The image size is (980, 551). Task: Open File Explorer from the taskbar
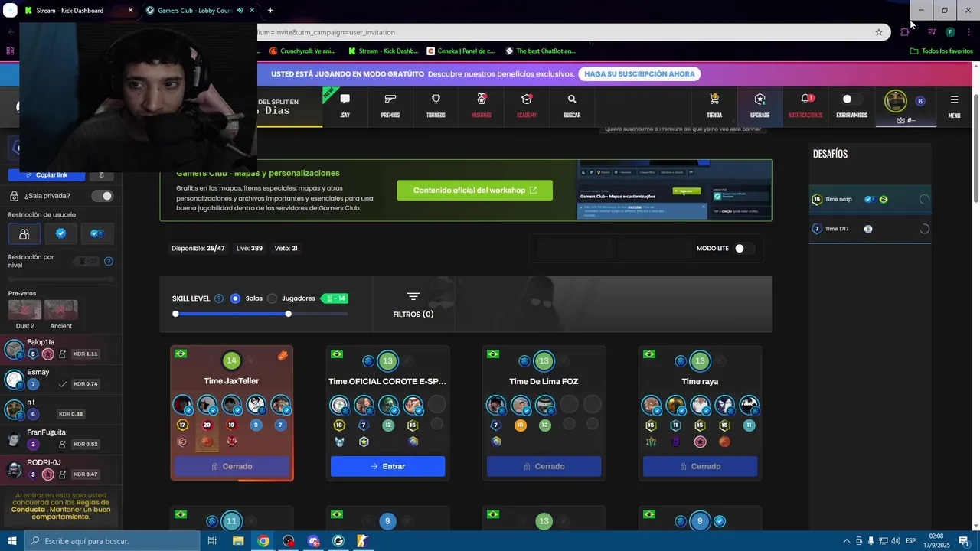click(238, 541)
